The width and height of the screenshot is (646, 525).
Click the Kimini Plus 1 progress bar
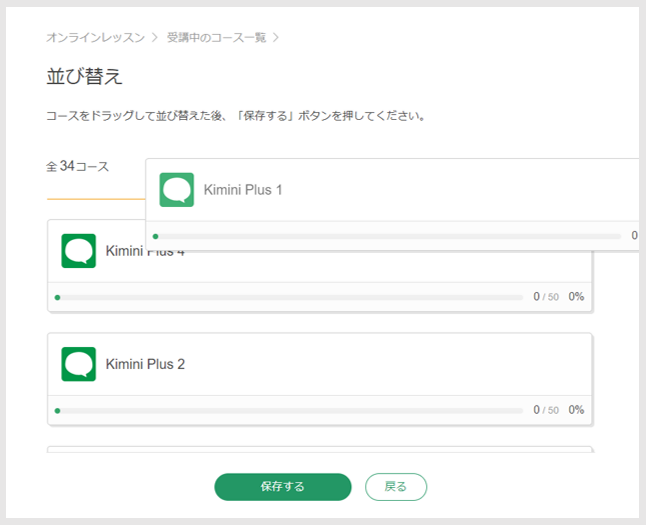pos(387,236)
